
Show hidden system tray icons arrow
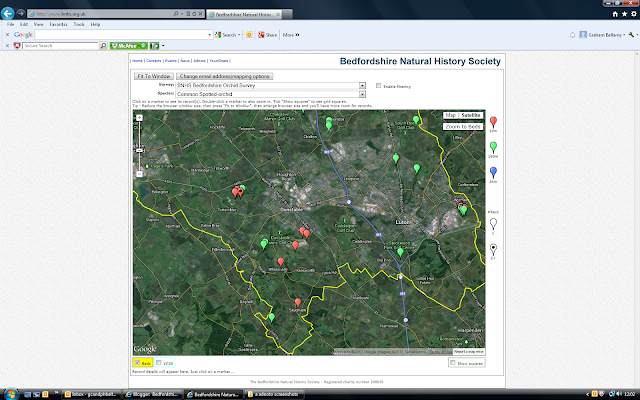point(587,394)
